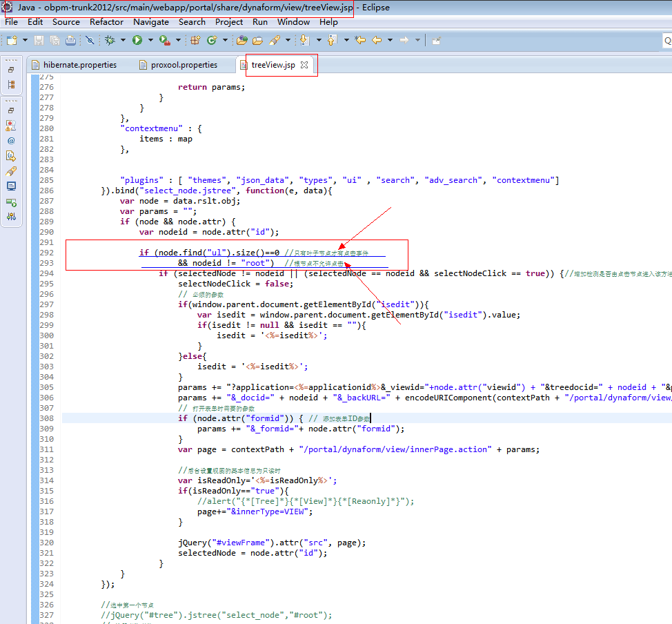Toggle the Pin Editor button
This screenshot has height=624, width=672.
[x=436, y=41]
